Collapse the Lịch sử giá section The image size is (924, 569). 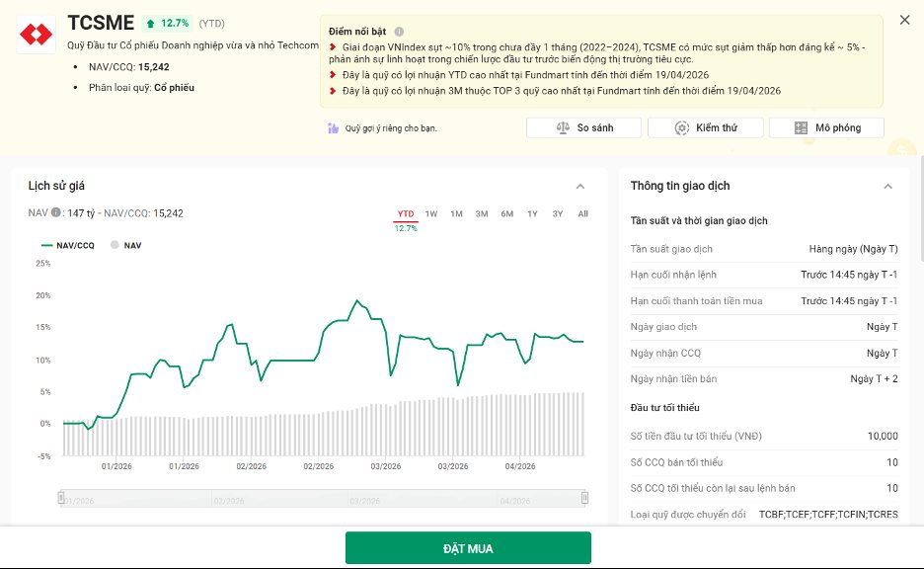tap(580, 187)
